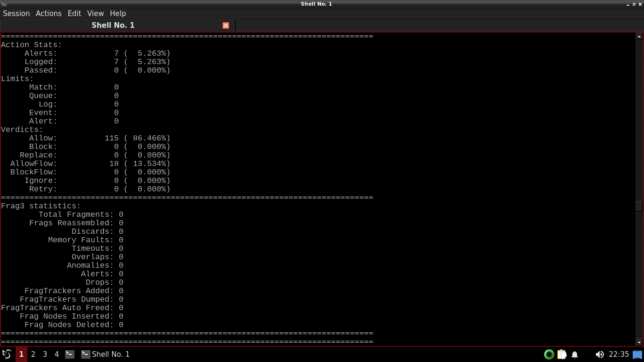Image resolution: width=644 pixels, height=362 pixels.
Task: Close the Shell No. 1 tab
Action: click(226, 25)
